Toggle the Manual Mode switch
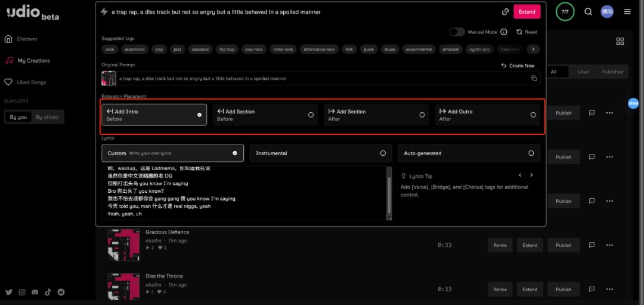The image size is (644, 305). pos(457,32)
